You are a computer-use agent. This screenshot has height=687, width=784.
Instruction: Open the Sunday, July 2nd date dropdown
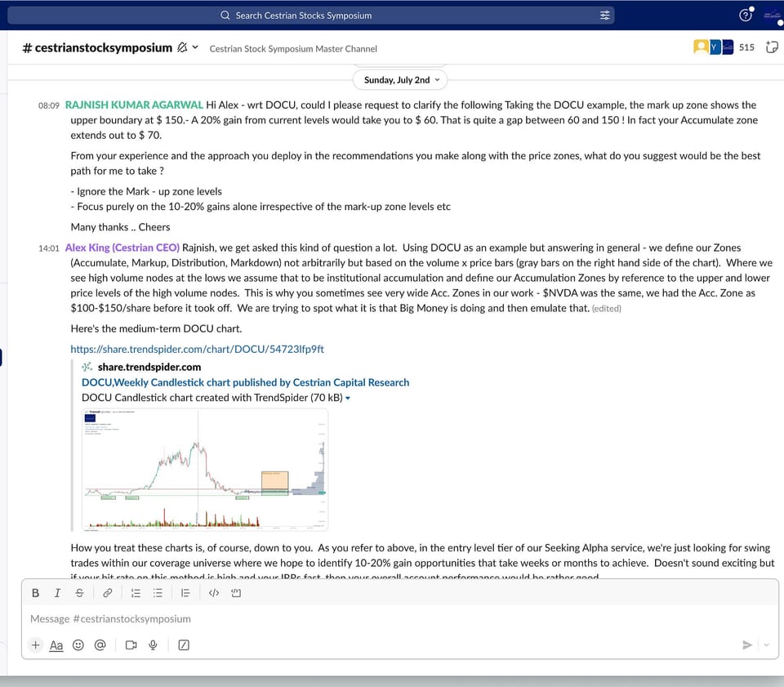(400, 80)
